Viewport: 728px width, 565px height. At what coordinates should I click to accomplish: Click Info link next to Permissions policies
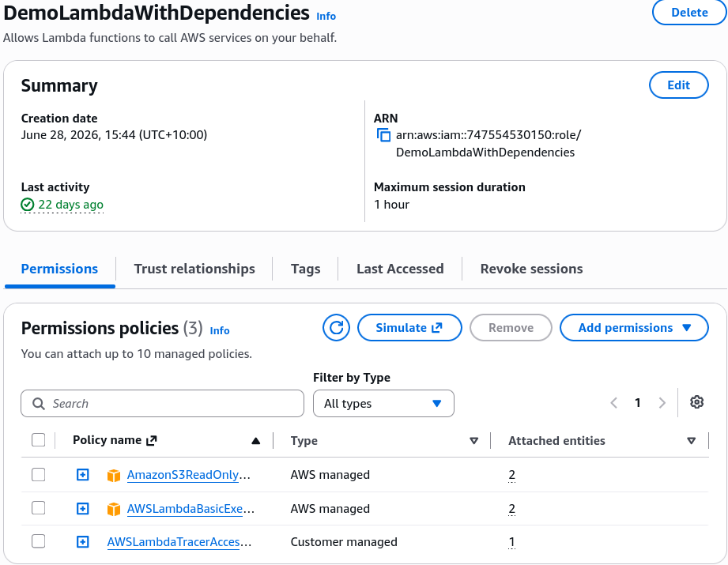click(x=220, y=330)
